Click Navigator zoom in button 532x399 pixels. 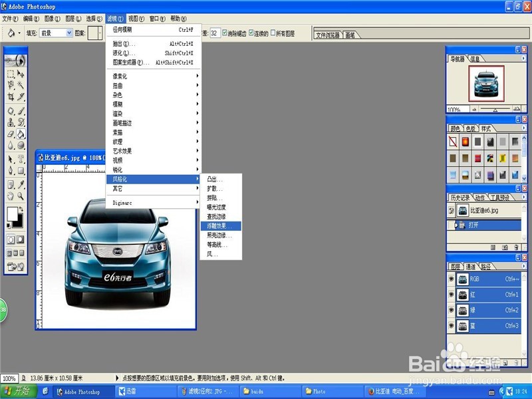pyautogui.click(x=517, y=109)
